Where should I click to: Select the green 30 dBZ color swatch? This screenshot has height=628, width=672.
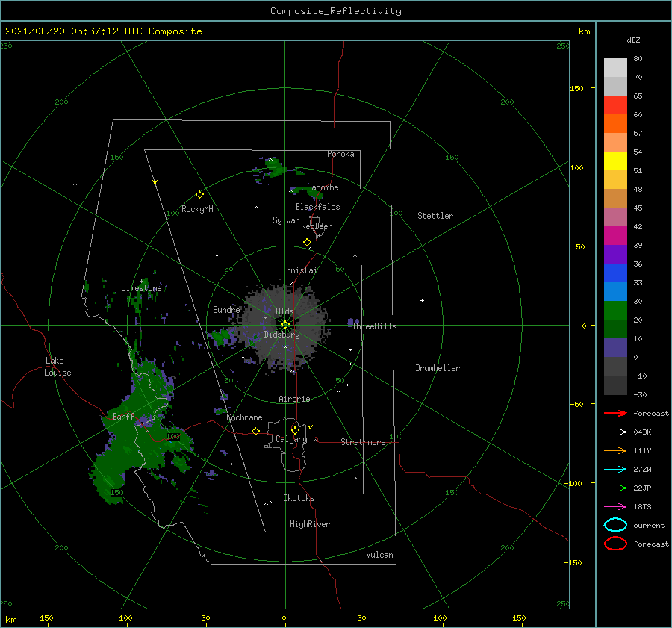pos(615,310)
